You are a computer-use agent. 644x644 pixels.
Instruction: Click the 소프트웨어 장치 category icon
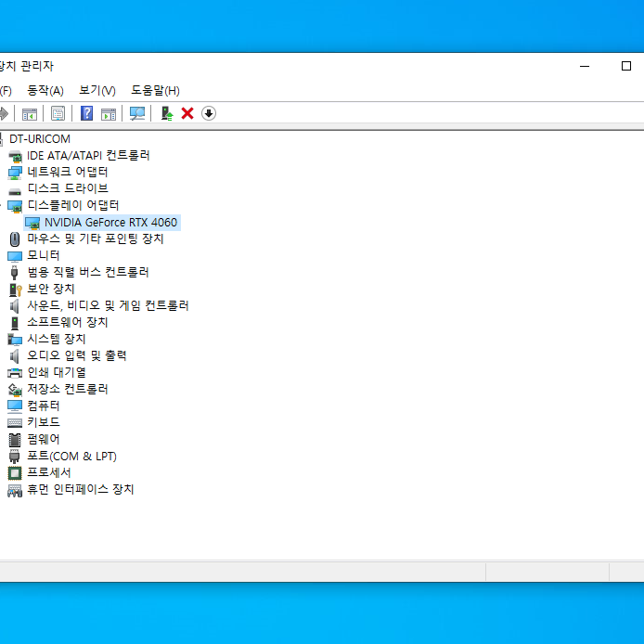pos(15,323)
